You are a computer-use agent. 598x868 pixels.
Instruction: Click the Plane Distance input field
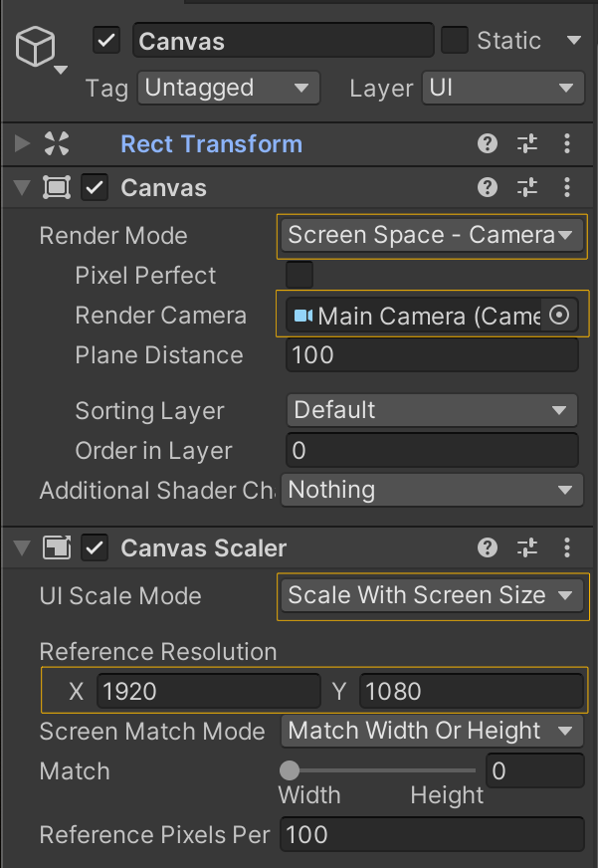(431, 355)
